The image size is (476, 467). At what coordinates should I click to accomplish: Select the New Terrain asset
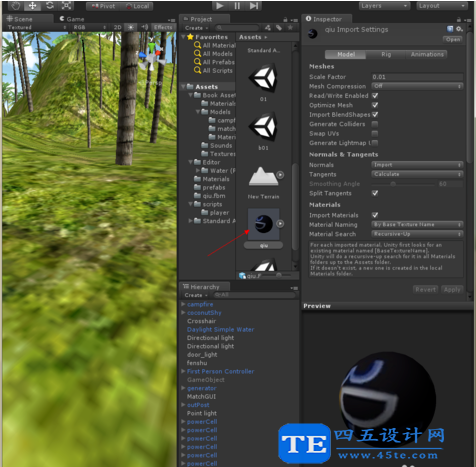pyautogui.click(x=263, y=182)
